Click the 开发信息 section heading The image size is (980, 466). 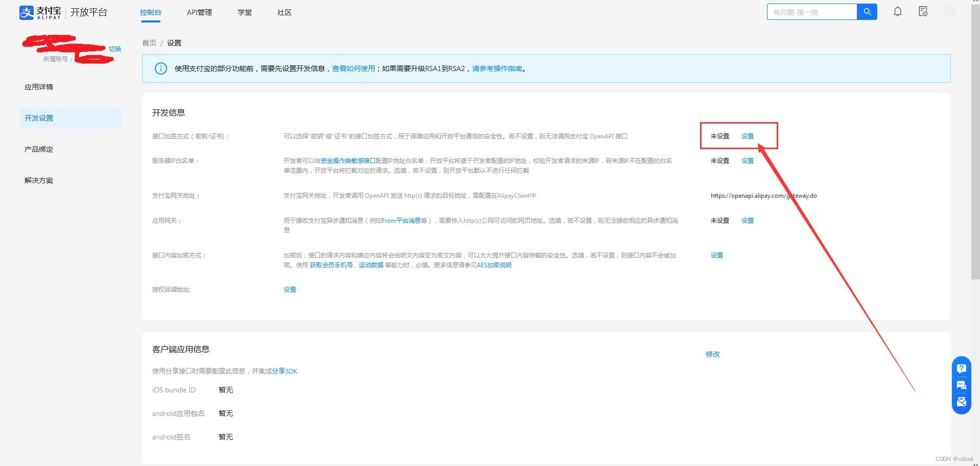tap(169, 113)
